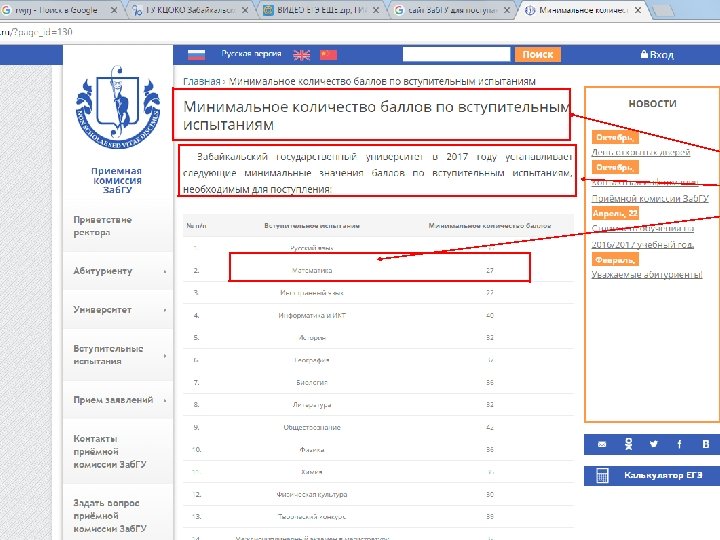Expand the Университет submenu arrow
The image size is (720, 540).
tap(165, 310)
